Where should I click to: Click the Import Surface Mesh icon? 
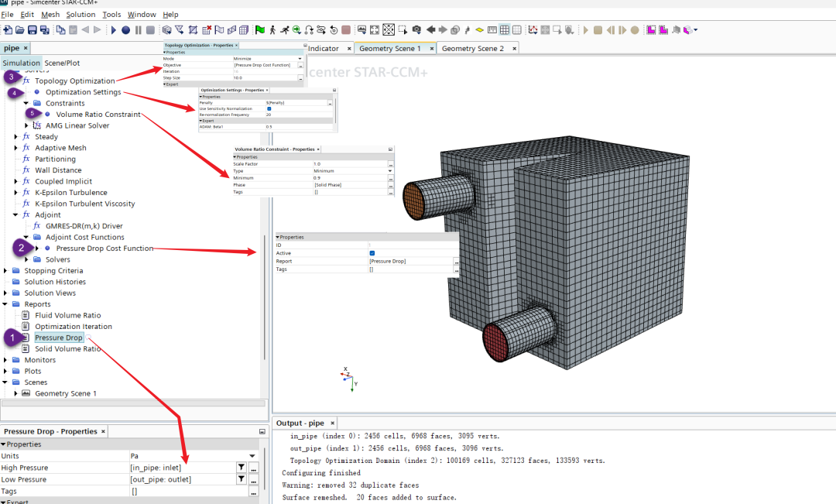[x=167, y=30]
